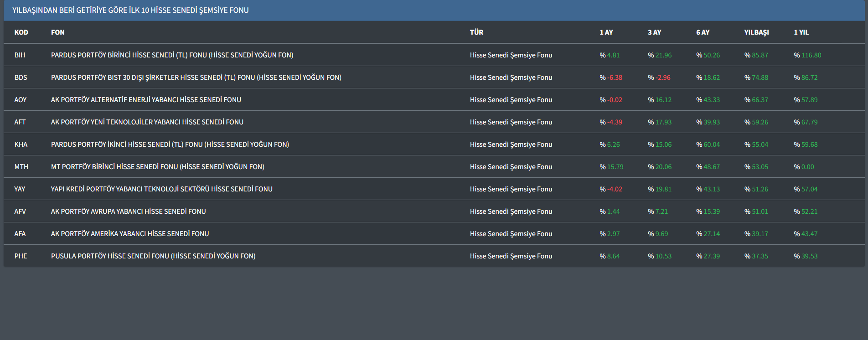The width and height of the screenshot is (868, 340).
Task: Click the KOD column header
Action: click(x=21, y=32)
